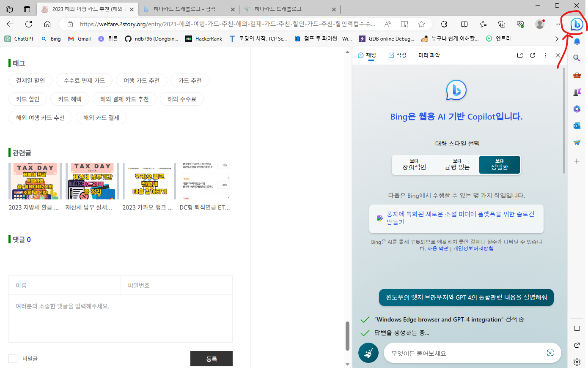Open the Drop paper plane icon in sidebar
Viewport: 588px width, 368px height.
point(577,142)
